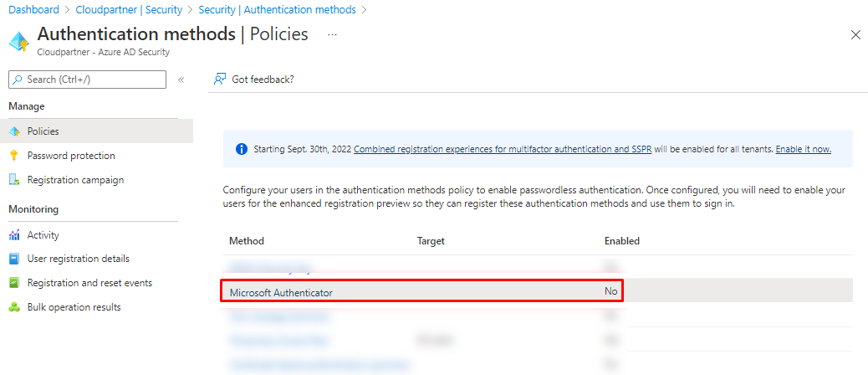The width and height of the screenshot is (868, 375).
Task: Close the Authentication methods blade
Action: [855, 35]
